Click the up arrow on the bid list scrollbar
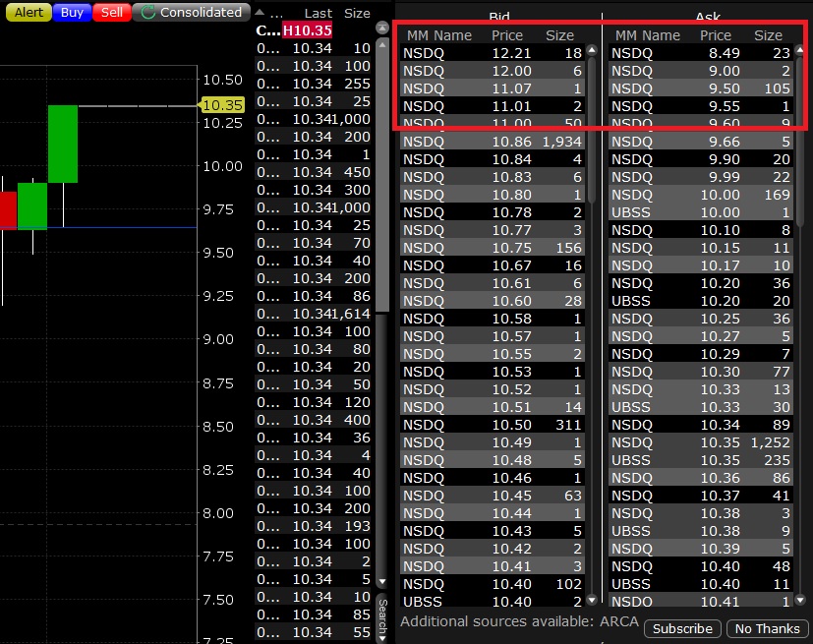Image resolution: width=813 pixels, height=644 pixels. point(591,49)
